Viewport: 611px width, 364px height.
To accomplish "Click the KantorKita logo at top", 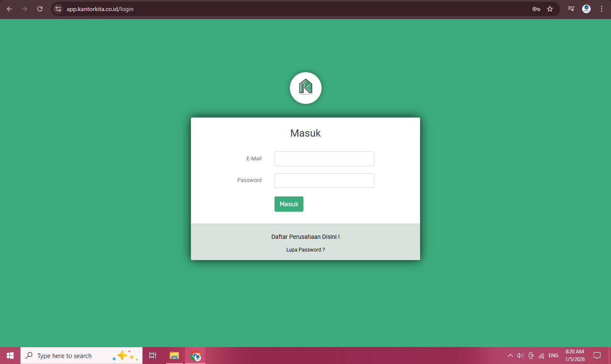I will [x=305, y=88].
